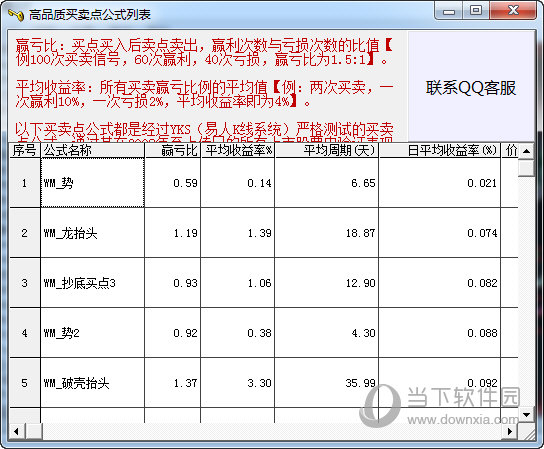This screenshot has height=449, width=544.
Task: Click the 6.65 average period cell
Action: [x=327, y=183]
